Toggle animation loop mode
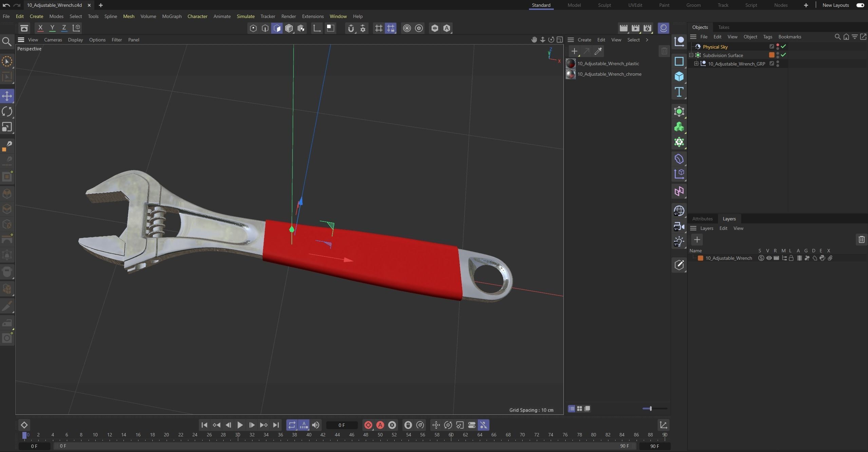The image size is (868, 452). coord(292,425)
